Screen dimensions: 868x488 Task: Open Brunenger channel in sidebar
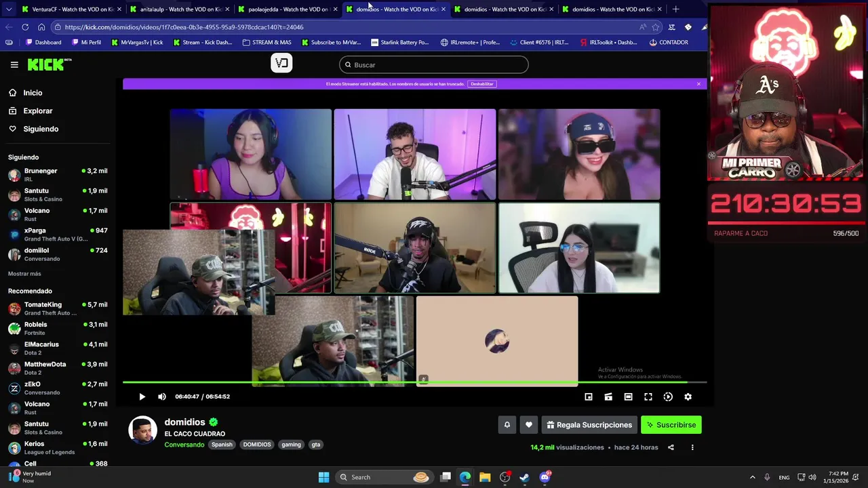pyautogui.click(x=58, y=175)
